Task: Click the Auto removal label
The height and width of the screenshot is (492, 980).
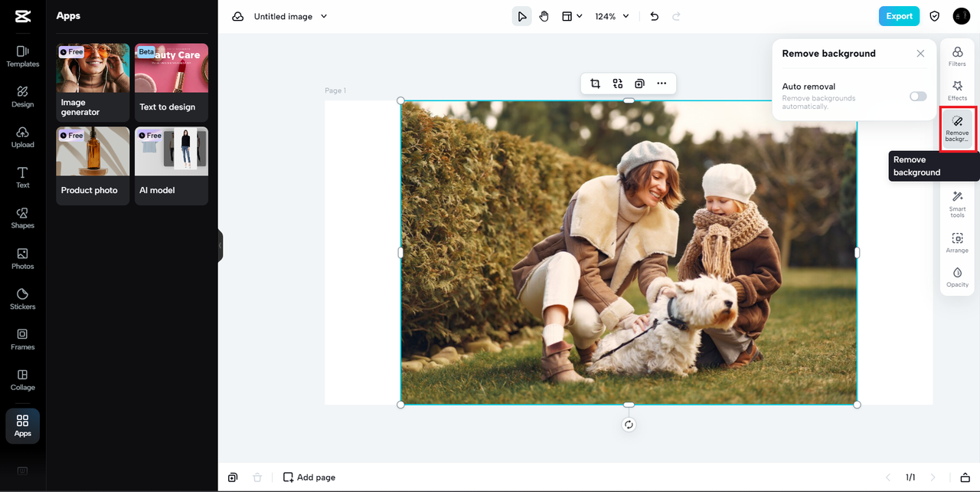Action: [808, 87]
